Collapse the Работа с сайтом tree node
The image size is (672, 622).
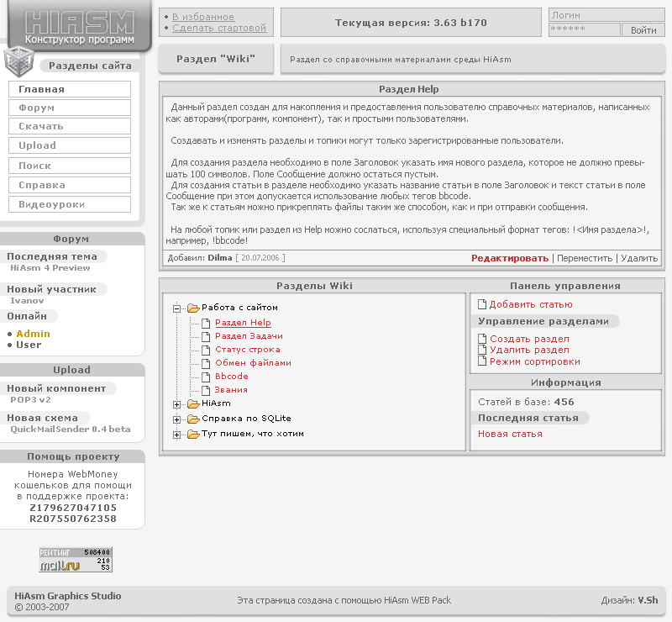[x=177, y=308]
